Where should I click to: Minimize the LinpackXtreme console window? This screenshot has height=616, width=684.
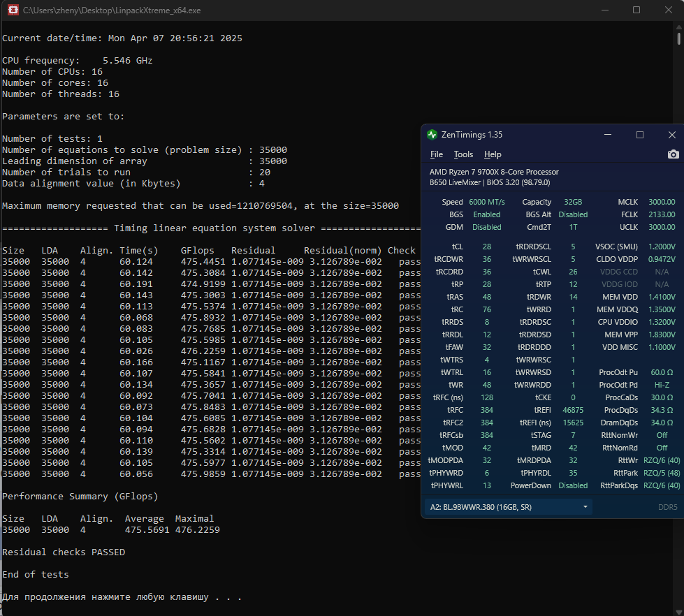coord(604,10)
